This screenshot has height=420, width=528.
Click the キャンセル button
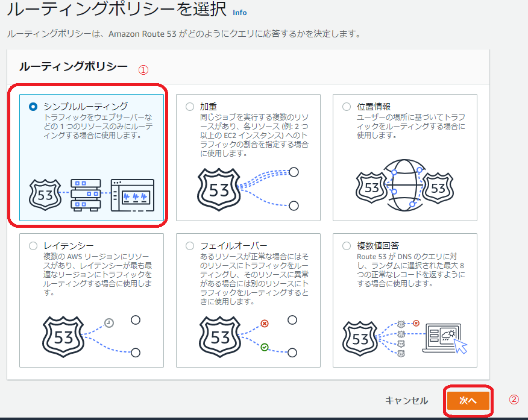tap(406, 401)
